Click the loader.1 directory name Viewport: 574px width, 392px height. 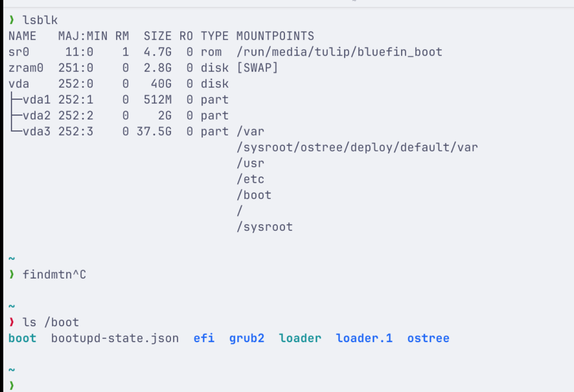[x=364, y=338]
